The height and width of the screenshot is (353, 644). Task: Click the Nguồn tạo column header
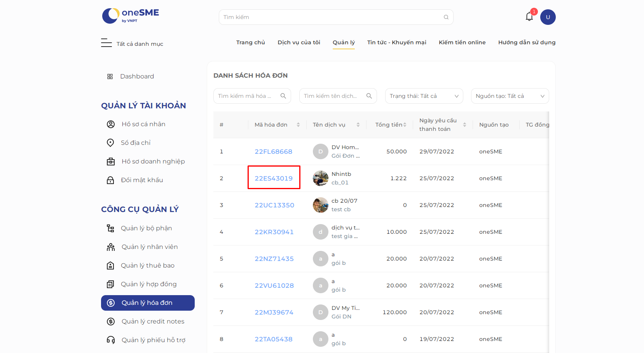pos(494,125)
